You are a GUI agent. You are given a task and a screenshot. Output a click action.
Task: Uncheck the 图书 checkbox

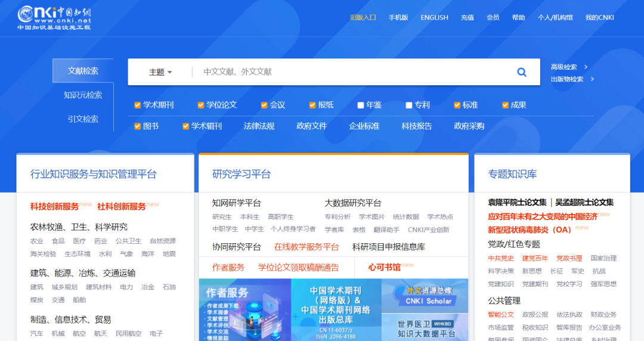coord(138,126)
